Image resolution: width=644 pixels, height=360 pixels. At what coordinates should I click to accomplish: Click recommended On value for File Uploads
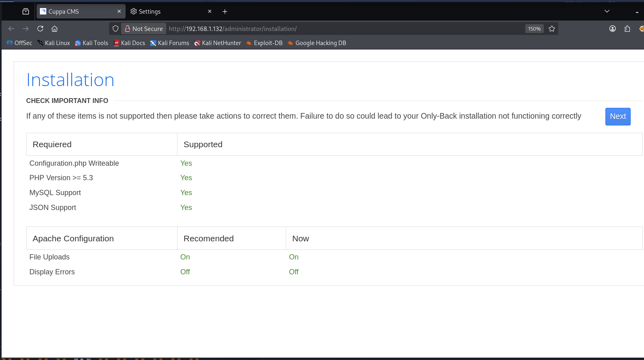point(185,257)
